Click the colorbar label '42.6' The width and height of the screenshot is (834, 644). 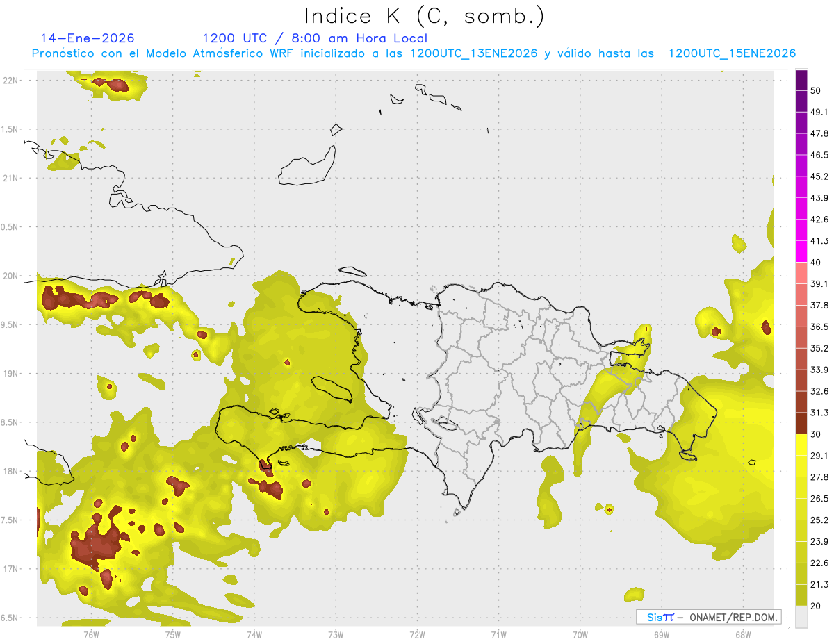(x=819, y=220)
